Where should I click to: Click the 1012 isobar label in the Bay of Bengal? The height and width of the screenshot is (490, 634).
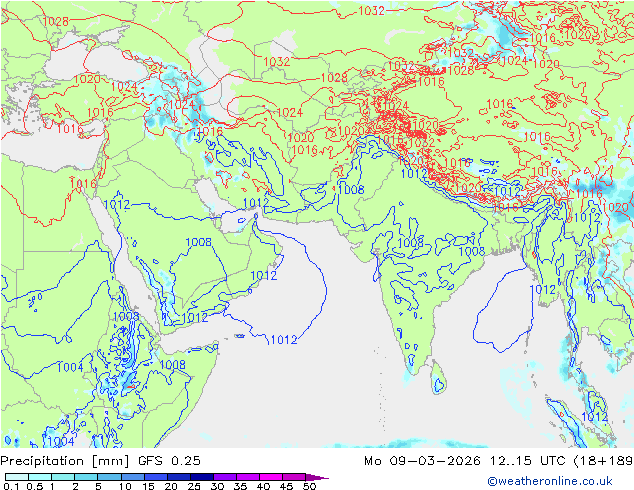pyautogui.click(x=543, y=289)
